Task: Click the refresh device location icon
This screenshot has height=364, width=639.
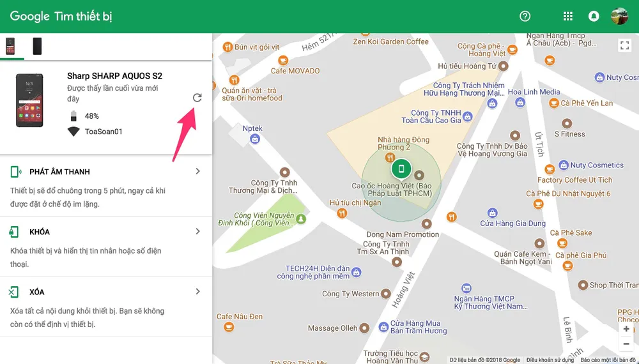Action: [197, 98]
